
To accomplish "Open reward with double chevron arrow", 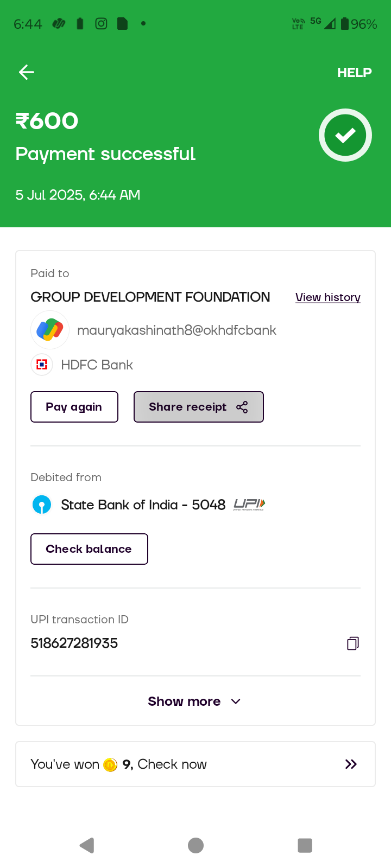I will click(351, 764).
